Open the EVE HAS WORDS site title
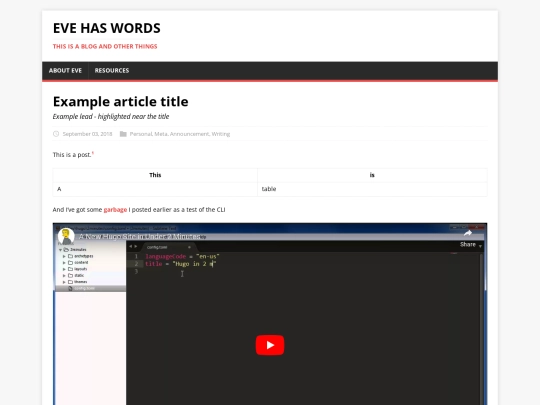The height and width of the screenshot is (405, 540). (x=106, y=28)
